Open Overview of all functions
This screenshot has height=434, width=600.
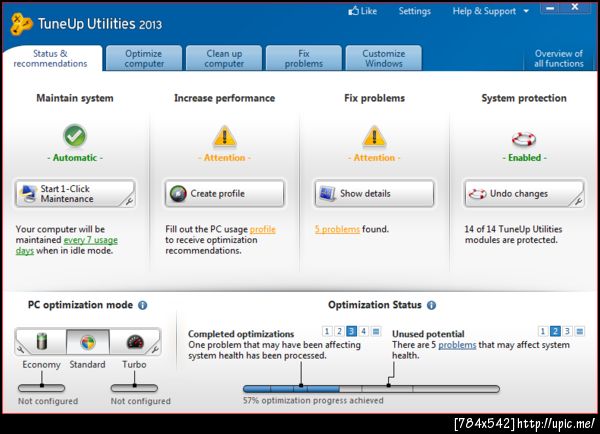coord(559,59)
